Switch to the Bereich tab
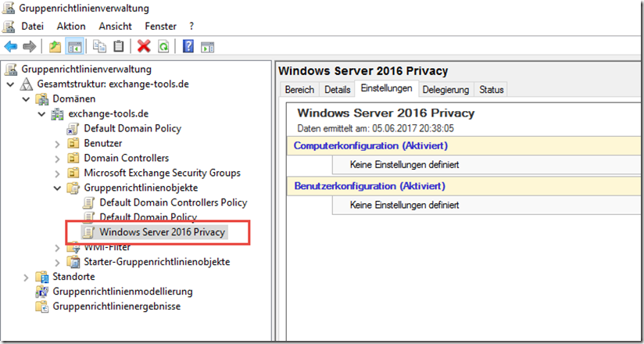This screenshot has width=644, height=344. coord(299,90)
